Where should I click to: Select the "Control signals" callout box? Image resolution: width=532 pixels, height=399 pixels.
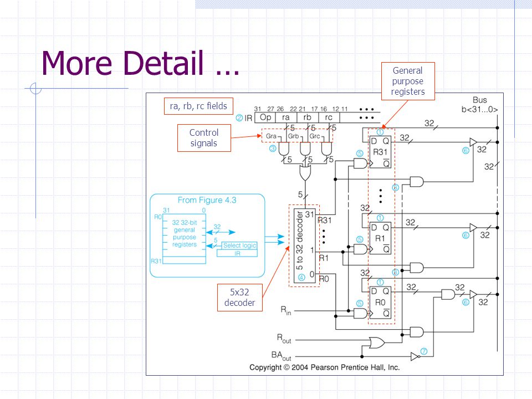click(x=204, y=138)
